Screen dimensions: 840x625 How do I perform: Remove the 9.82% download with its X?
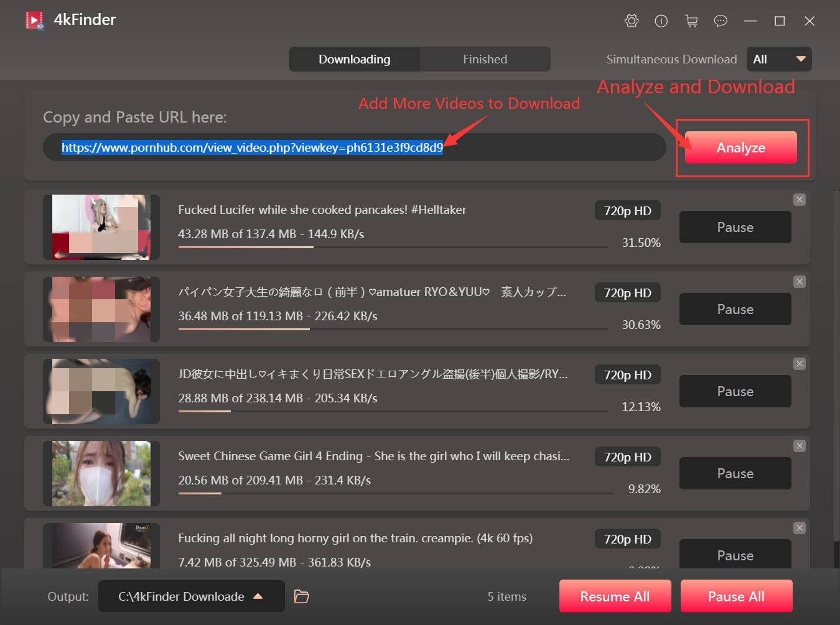pos(800,446)
